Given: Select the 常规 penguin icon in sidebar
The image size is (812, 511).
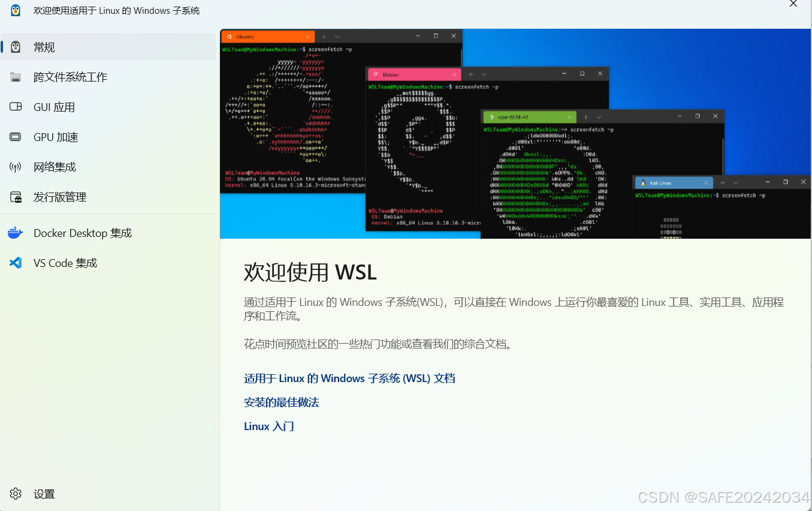Looking at the screenshot, I should pyautogui.click(x=16, y=47).
